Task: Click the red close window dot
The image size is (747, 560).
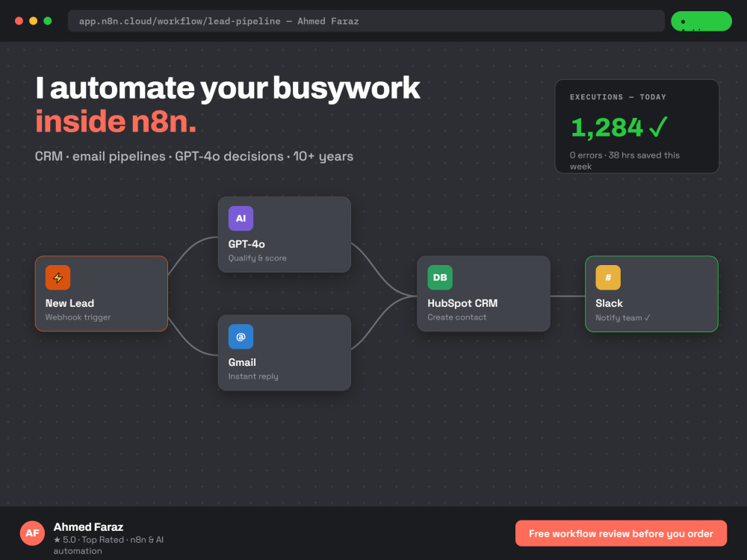Action: pos(19,21)
